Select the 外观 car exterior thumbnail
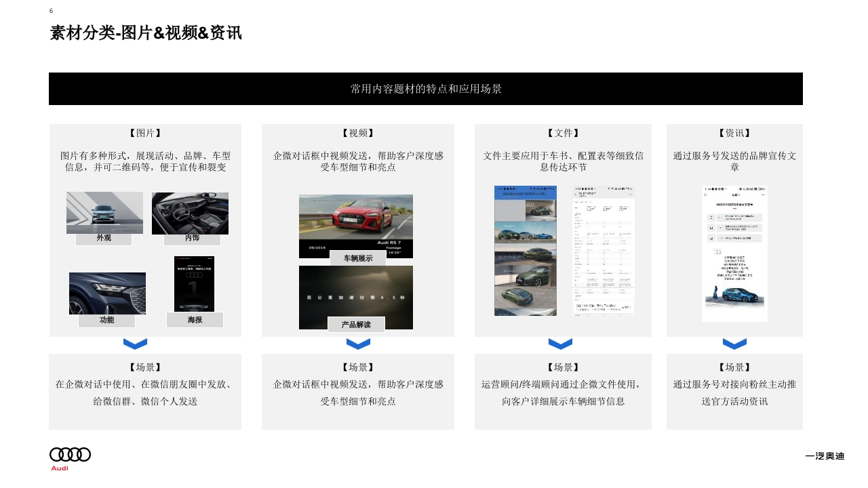 [104, 212]
